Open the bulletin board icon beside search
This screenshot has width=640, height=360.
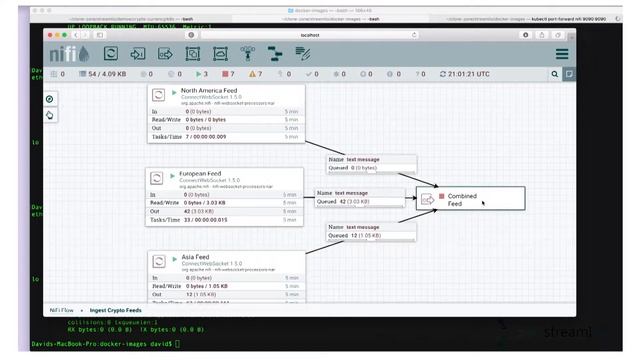coord(569,74)
